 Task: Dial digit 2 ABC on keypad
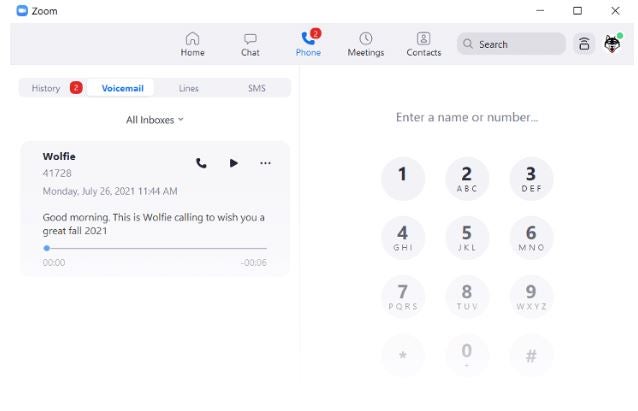(x=467, y=179)
